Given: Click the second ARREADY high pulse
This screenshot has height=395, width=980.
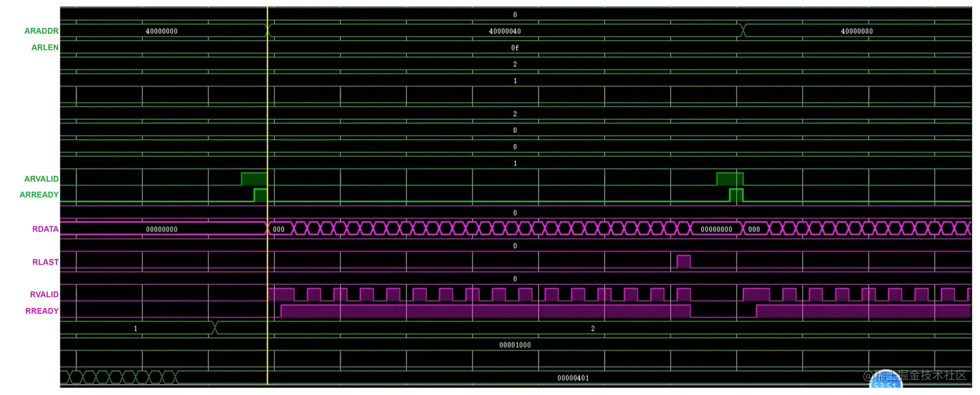Looking at the screenshot, I should click(x=736, y=195).
